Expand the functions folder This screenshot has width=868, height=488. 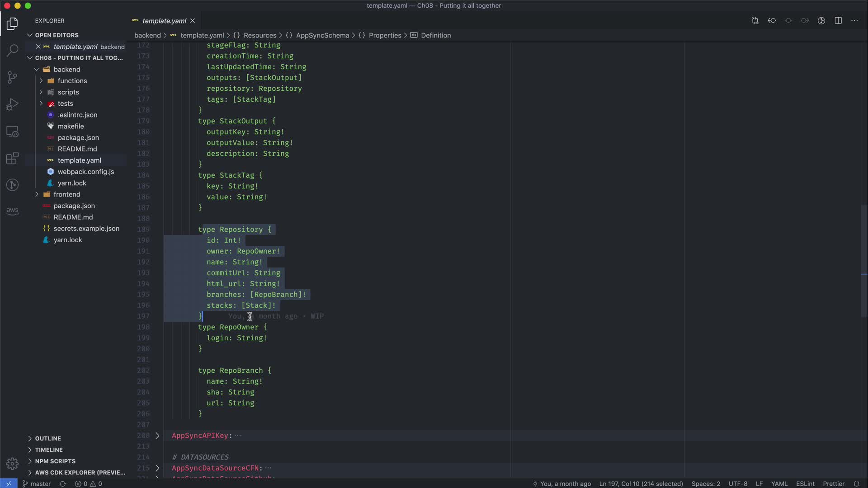[72, 81]
